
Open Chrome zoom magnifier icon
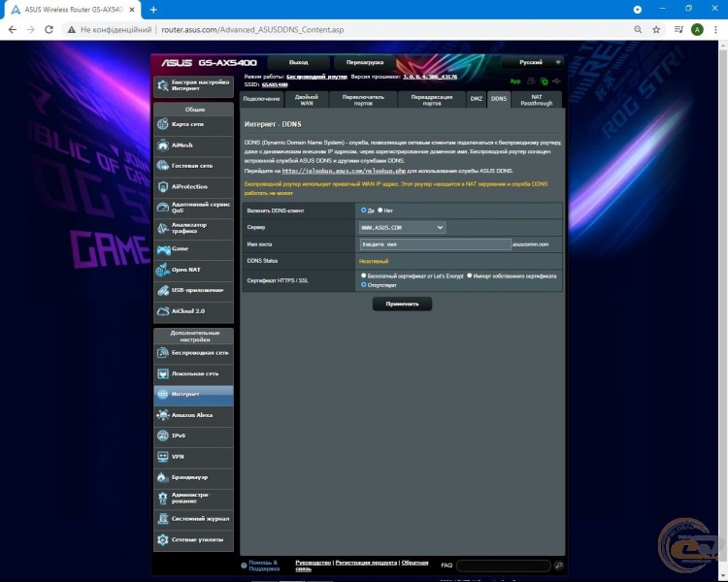pyautogui.click(x=638, y=30)
